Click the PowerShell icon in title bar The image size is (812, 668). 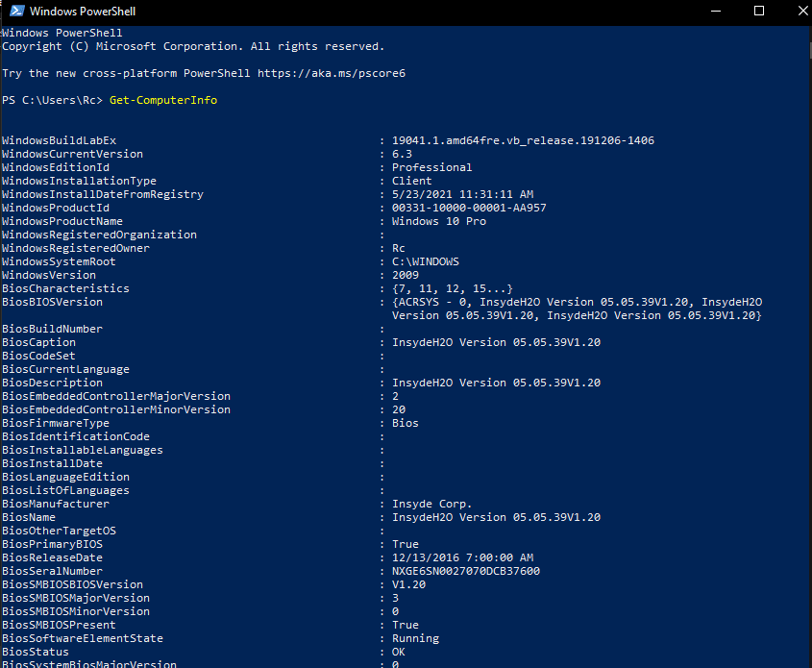coord(17,11)
